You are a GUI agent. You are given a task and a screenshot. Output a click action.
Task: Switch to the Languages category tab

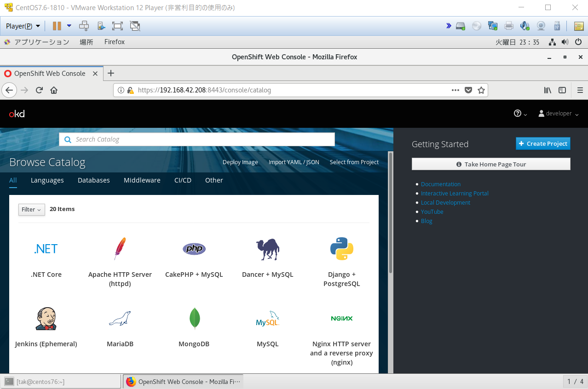(47, 180)
